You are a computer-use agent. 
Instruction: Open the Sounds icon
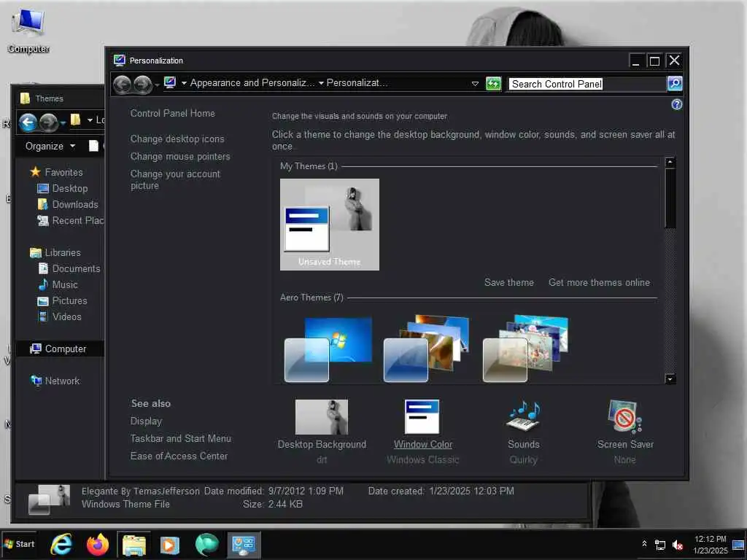click(523, 416)
